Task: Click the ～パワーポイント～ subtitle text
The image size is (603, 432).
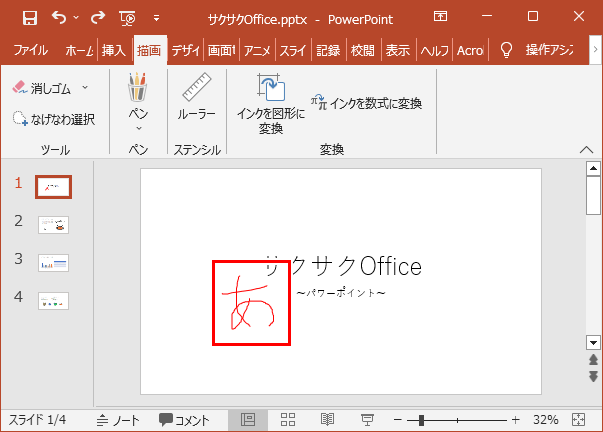Action: click(x=341, y=293)
